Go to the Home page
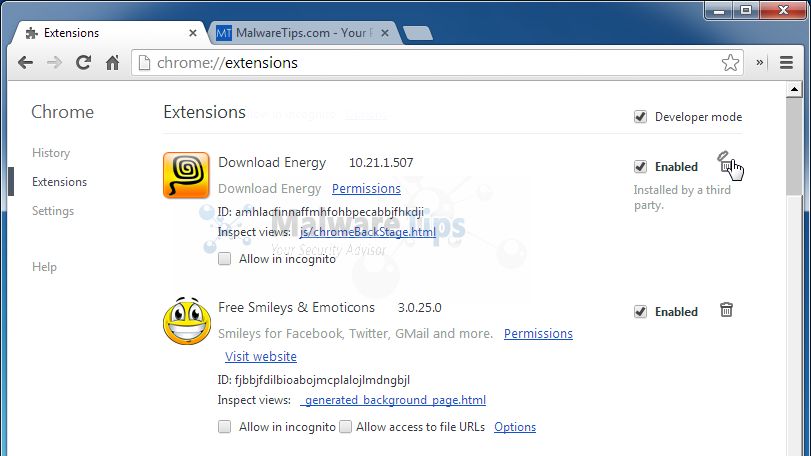The height and width of the screenshot is (456, 811). [x=112, y=63]
